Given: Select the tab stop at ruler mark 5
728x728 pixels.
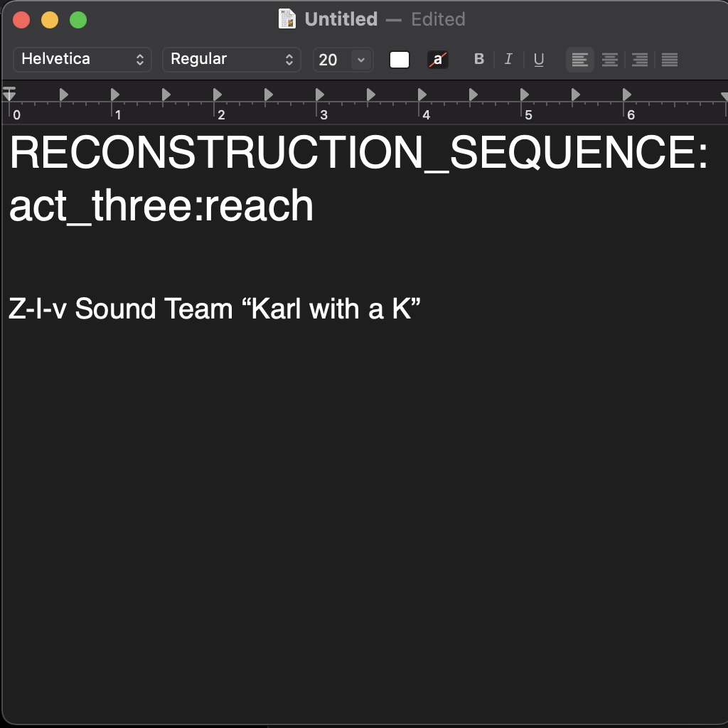Looking at the screenshot, I should pos(525,95).
